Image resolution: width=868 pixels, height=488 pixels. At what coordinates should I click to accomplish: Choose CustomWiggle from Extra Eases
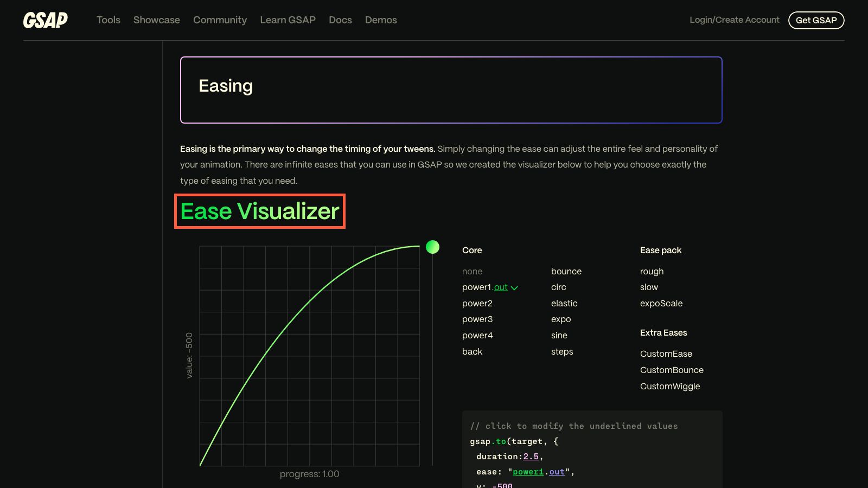[x=670, y=386]
